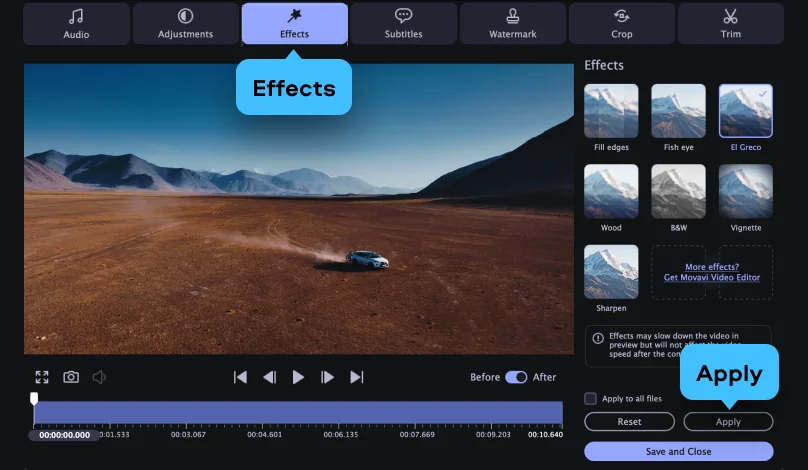Skip to the start of the video
This screenshot has height=470, width=808.
click(x=240, y=377)
